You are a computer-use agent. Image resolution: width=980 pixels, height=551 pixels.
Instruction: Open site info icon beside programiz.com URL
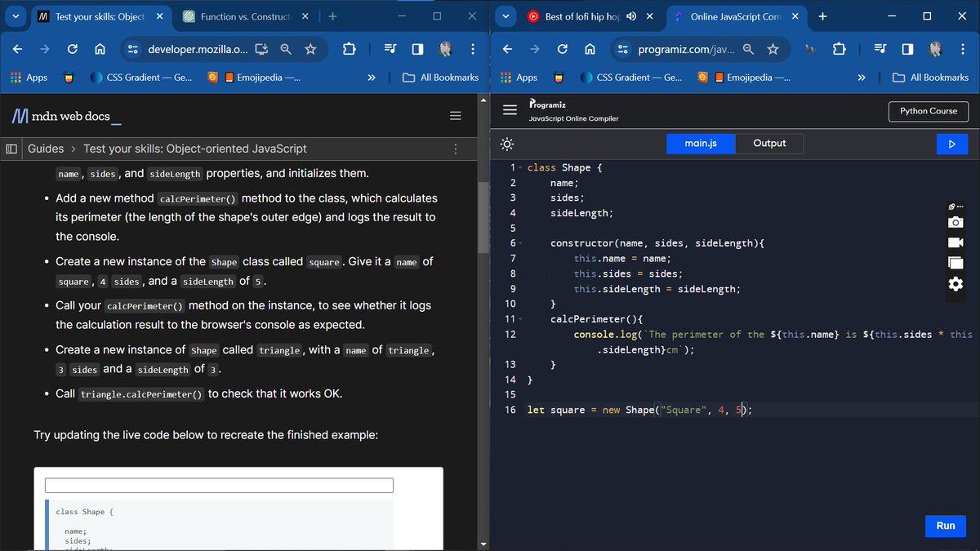click(623, 49)
